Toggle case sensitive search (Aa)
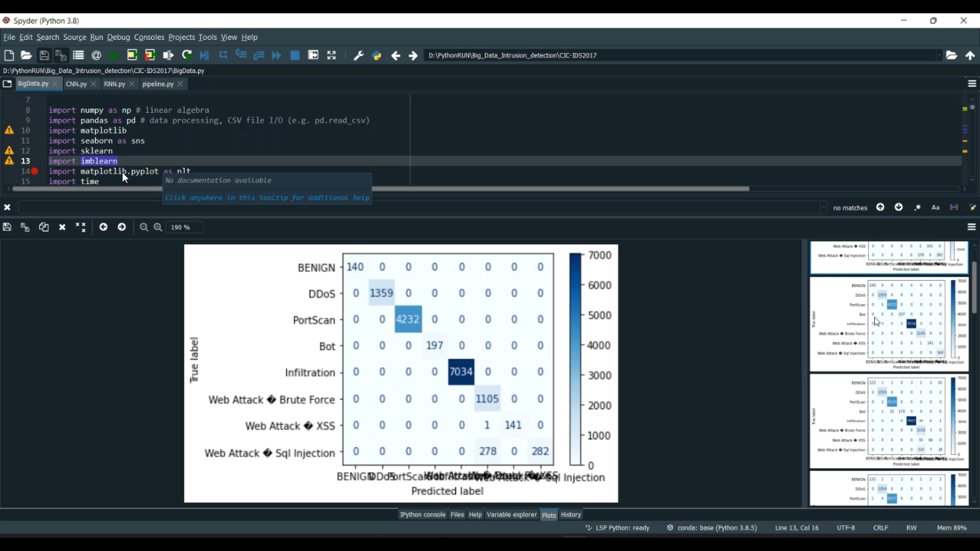 [x=936, y=208]
